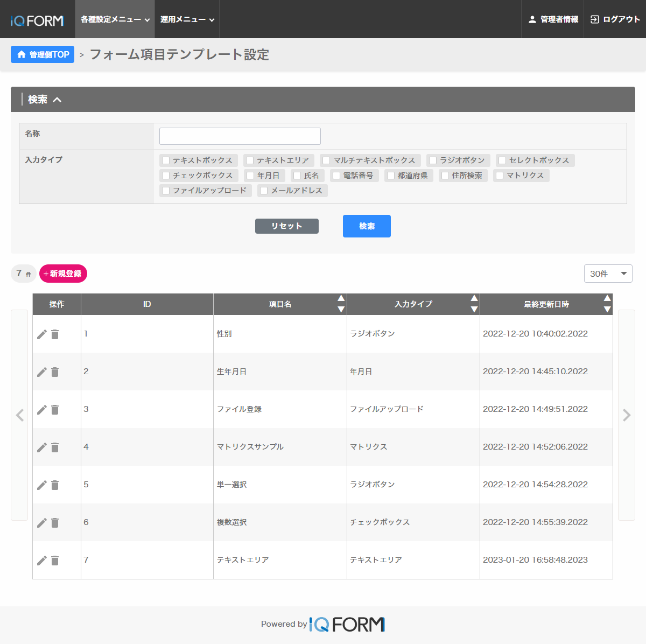Delete the 生年月日 row with trash icon

click(x=55, y=372)
